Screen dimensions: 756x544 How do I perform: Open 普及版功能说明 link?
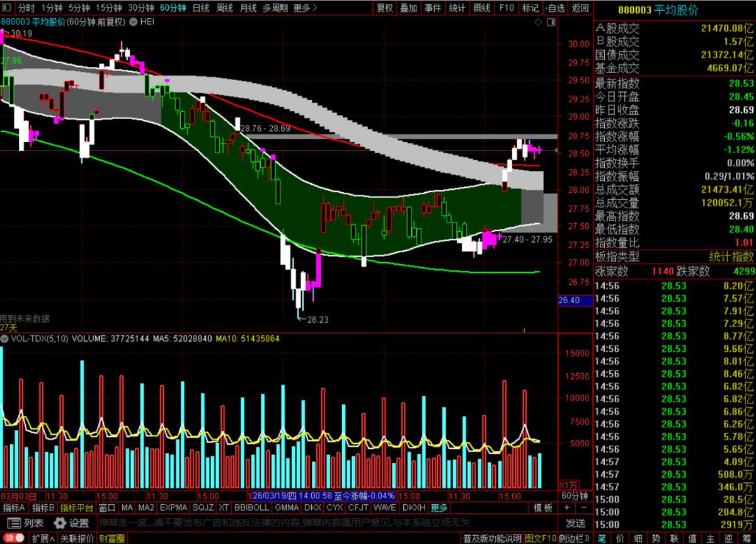pos(492,538)
